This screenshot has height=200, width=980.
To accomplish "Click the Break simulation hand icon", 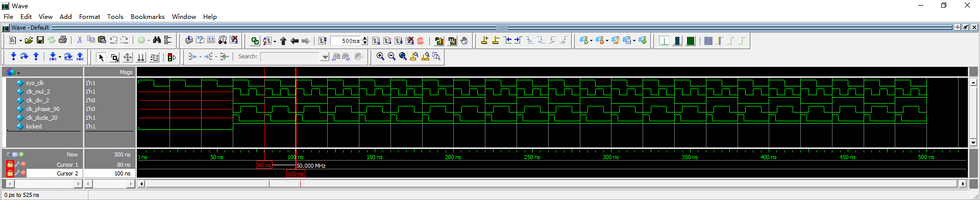I will pyautogui.click(x=464, y=41).
